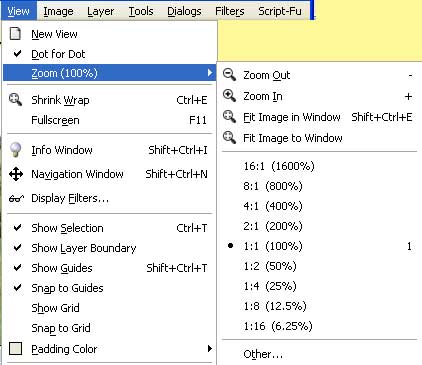Image resolution: width=422 pixels, height=365 pixels.
Task: Click the Zoom Out magnifier icon
Action: [229, 75]
